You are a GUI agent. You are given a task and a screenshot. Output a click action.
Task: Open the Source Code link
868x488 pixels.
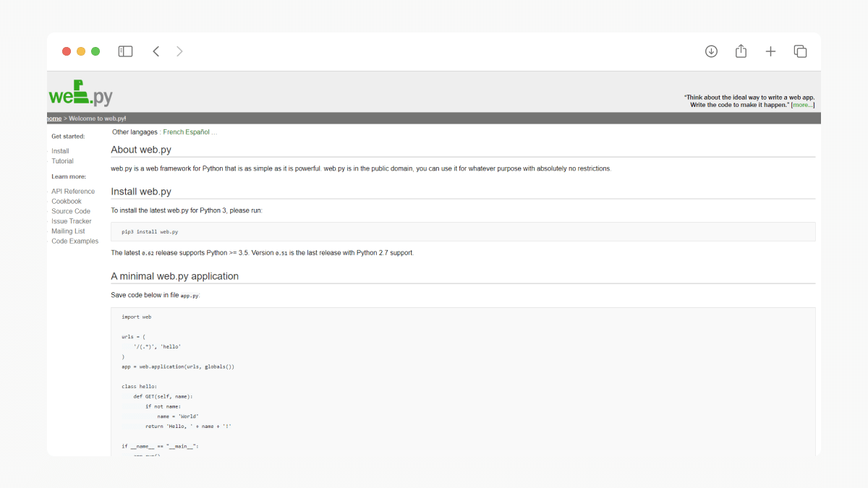(71, 211)
